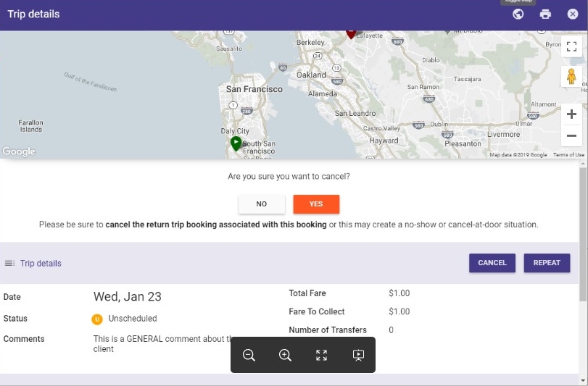The image size is (588, 386).
Task: Start presentation mode from viewer toolbar
Action: click(x=358, y=355)
